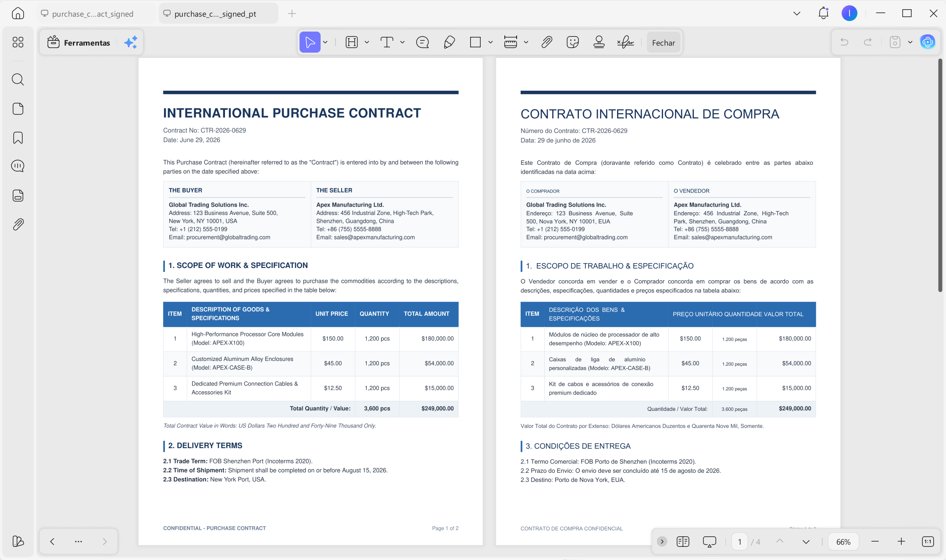Go to previous view with left arrow
The width and height of the screenshot is (946, 560).
click(52, 541)
